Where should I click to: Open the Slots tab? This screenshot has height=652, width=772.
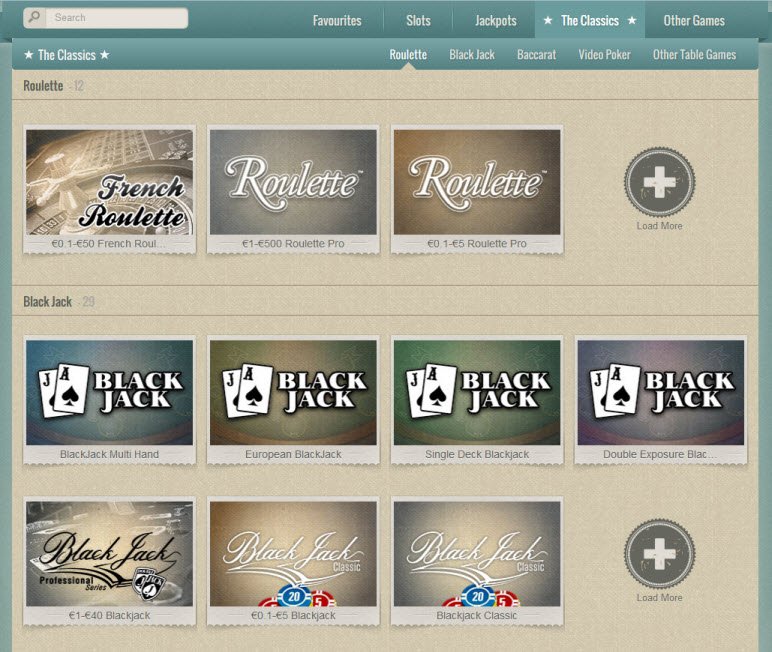[418, 21]
